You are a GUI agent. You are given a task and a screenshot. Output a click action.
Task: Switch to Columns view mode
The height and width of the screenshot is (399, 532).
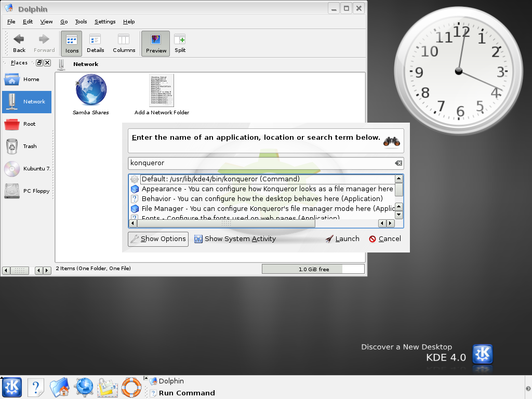(124, 43)
